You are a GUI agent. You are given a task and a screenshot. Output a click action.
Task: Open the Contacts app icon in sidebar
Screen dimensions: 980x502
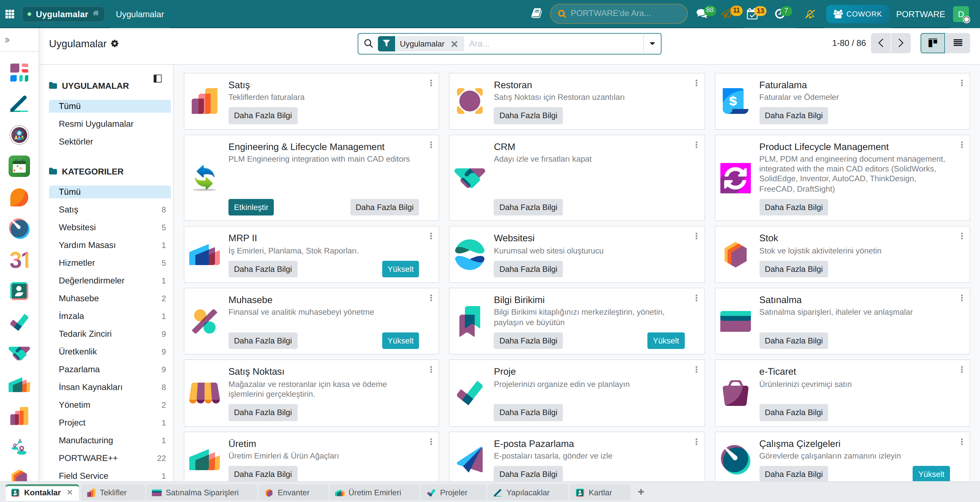coord(19,291)
